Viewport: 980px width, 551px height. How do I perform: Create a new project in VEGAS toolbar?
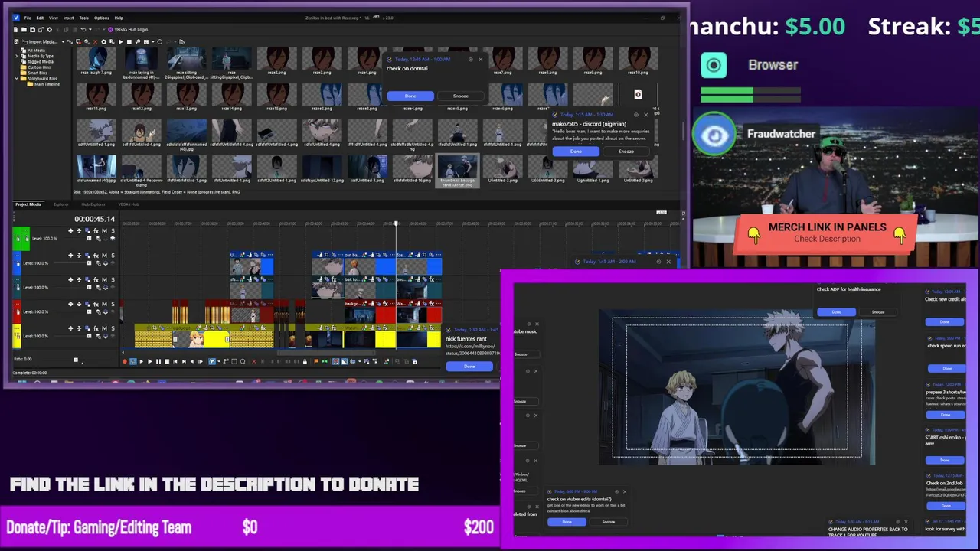[15, 30]
